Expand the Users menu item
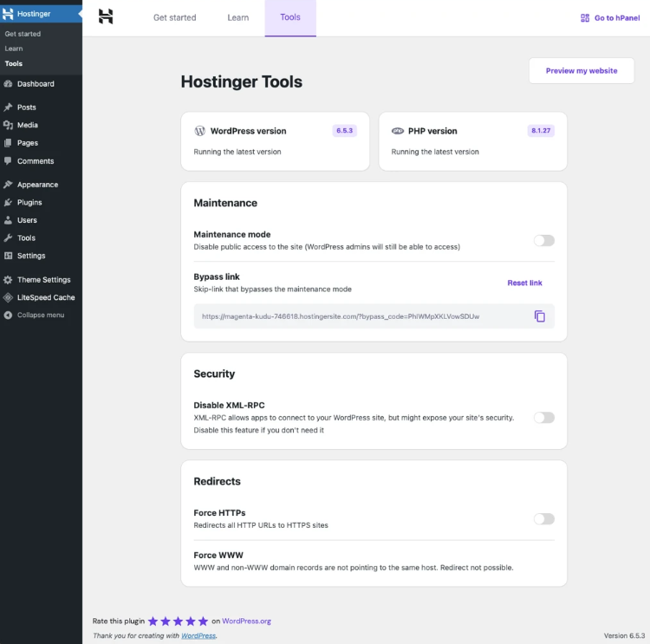The image size is (650, 644). (27, 220)
